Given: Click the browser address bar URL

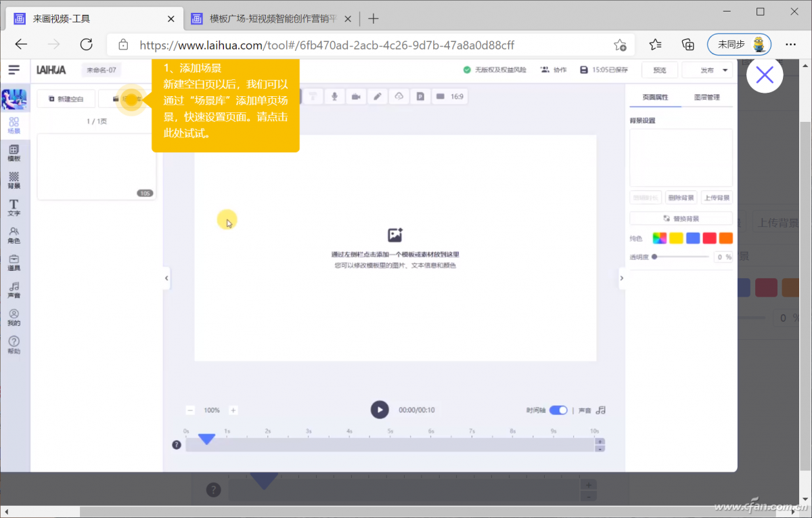Looking at the screenshot, I should pyautogui.click(x=327, y=45).
